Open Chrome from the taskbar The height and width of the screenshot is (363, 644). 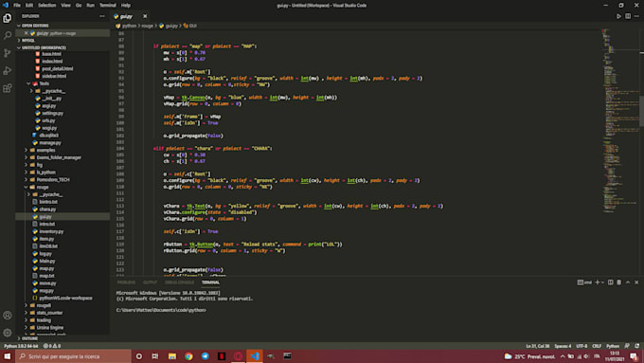point(188,356)
